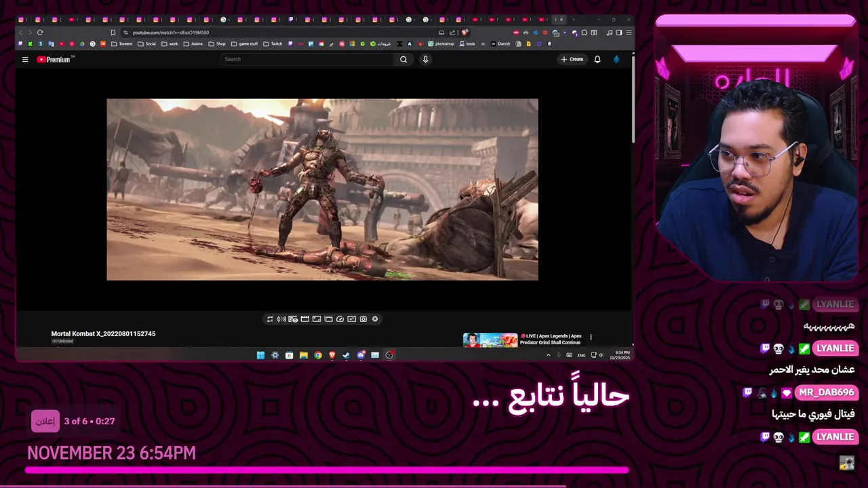
Task: Expand the Anime bookmarks folder
Action: pyautogui.click(x=193, y=44)
